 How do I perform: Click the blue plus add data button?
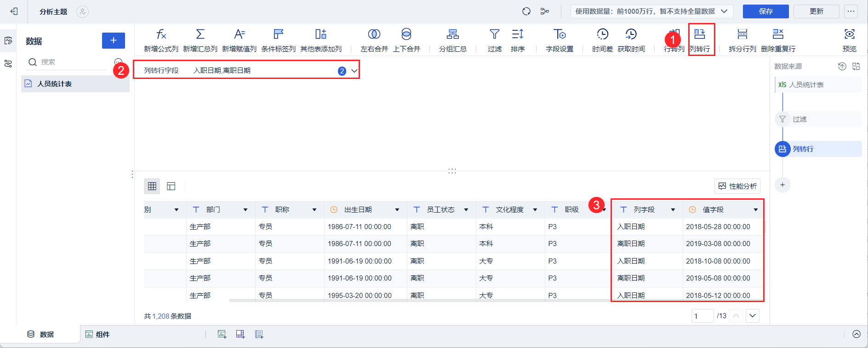(x=114, y=40)
